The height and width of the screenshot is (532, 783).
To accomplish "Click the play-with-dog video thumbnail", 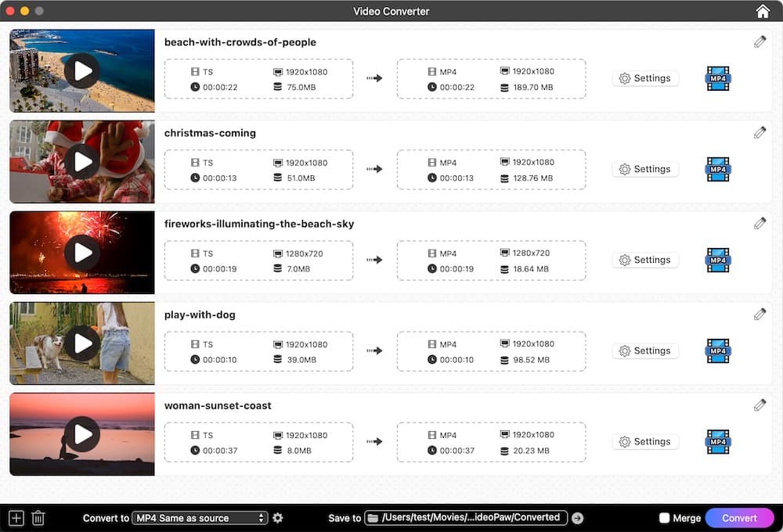I will coord(81,343).
